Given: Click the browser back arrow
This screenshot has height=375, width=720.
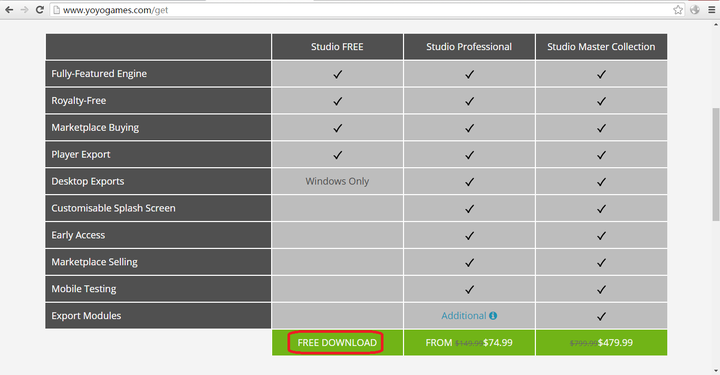Looking at the screenshot, I should tap(9, 10).
